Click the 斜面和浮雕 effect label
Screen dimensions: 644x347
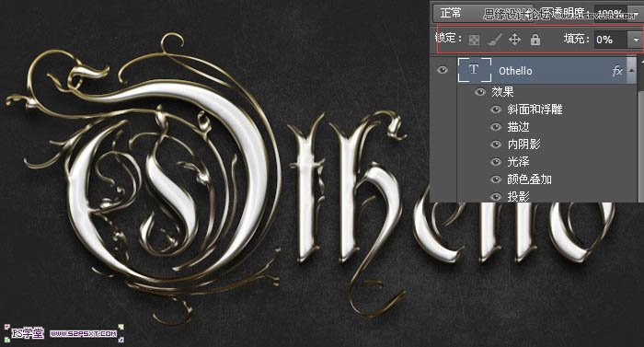535,110
